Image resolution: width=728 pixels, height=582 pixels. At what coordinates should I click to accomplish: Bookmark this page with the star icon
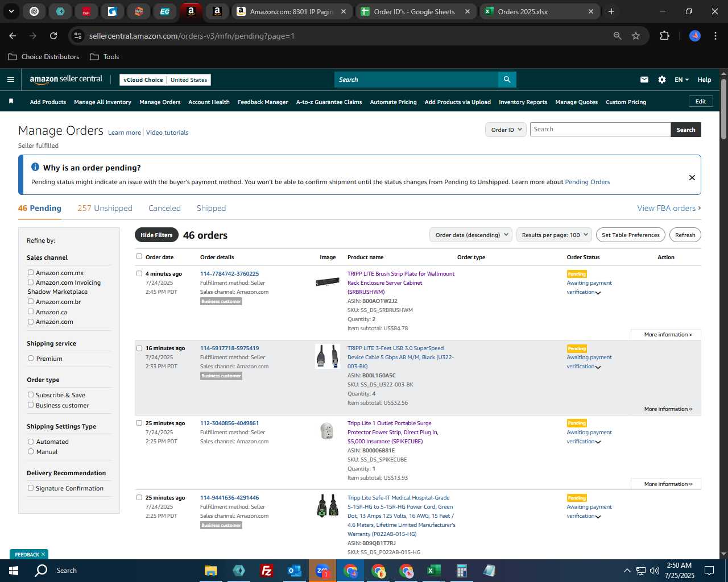coord(636,36)
